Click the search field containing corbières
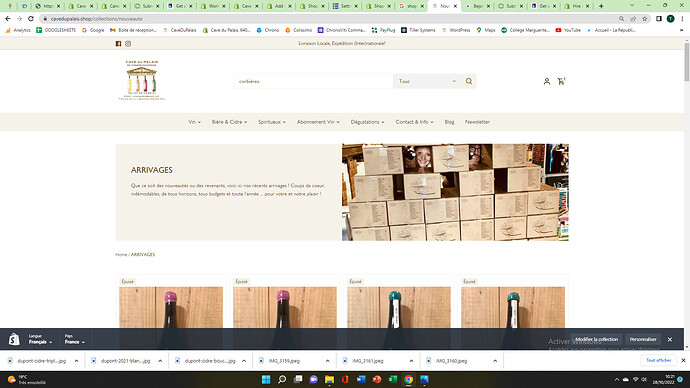 313,81
